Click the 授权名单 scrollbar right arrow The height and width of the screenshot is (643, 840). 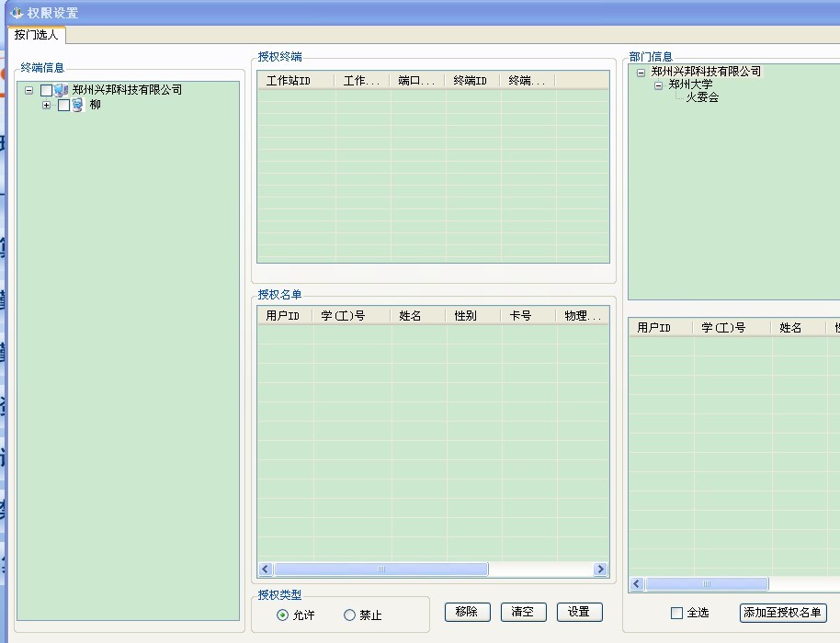600,570
